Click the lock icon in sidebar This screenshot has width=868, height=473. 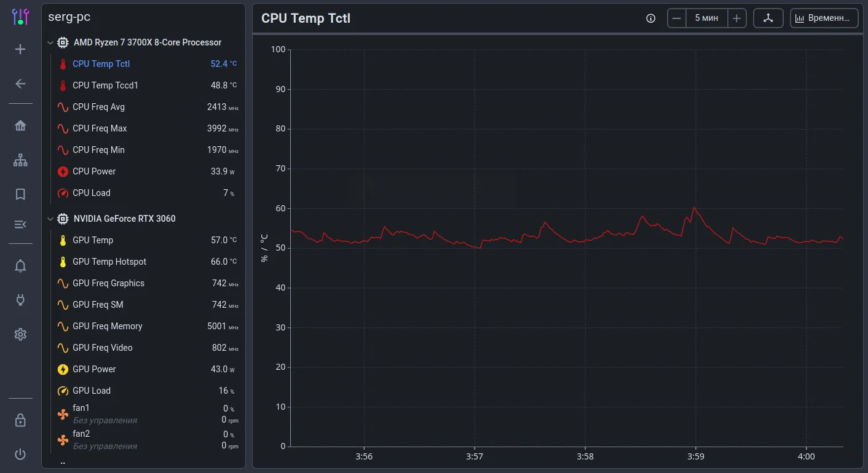pyautogui.click(x=20, y=420)
